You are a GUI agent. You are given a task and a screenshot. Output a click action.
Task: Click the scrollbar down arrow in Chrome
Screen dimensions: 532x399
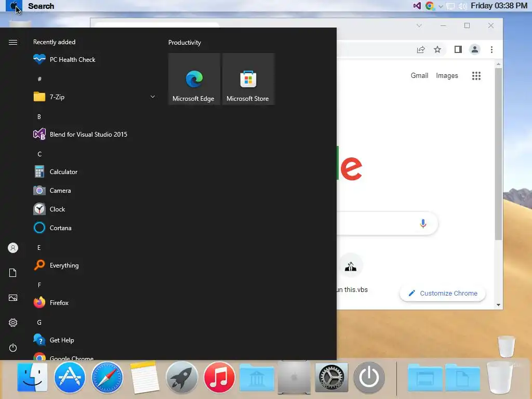coord(498,304)
